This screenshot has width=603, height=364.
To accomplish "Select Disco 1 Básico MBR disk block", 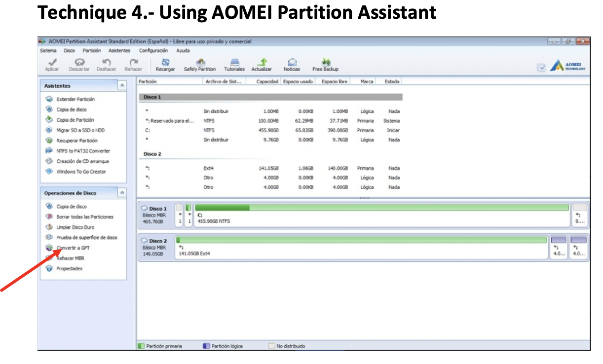I will (x=155, y=215).
